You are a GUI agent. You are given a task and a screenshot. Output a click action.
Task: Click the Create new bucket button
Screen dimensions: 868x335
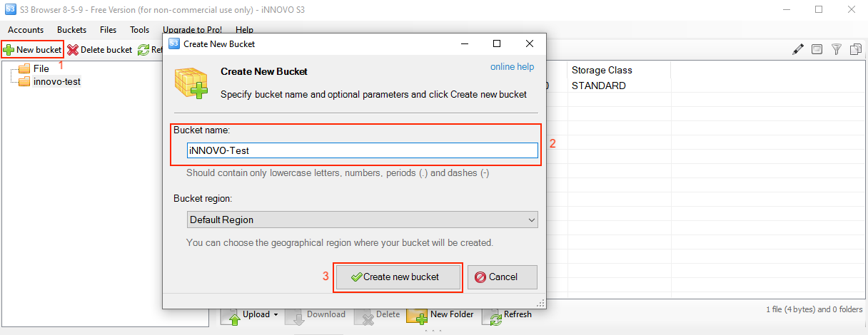[398, 277]
